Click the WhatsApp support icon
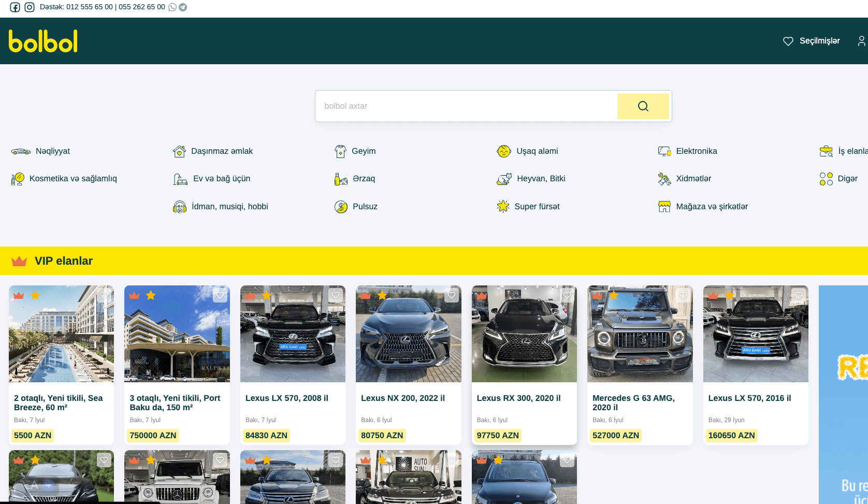 [x=172, y=7]
